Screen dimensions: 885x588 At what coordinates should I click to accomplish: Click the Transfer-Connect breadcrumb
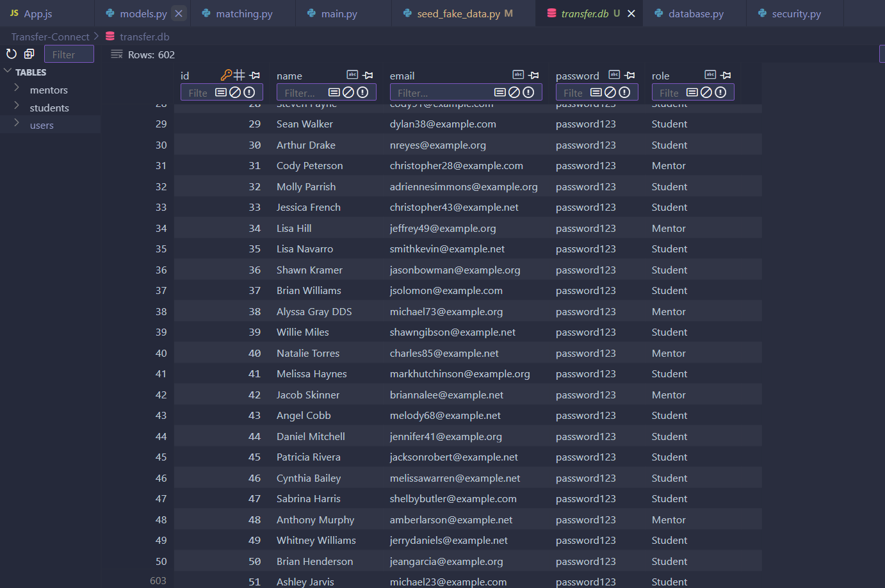pos(51,37)
